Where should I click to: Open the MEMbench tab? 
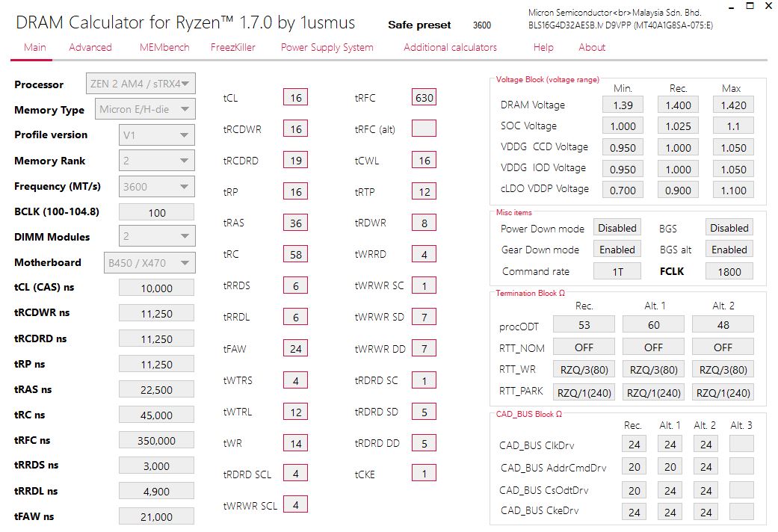[164, 47]
